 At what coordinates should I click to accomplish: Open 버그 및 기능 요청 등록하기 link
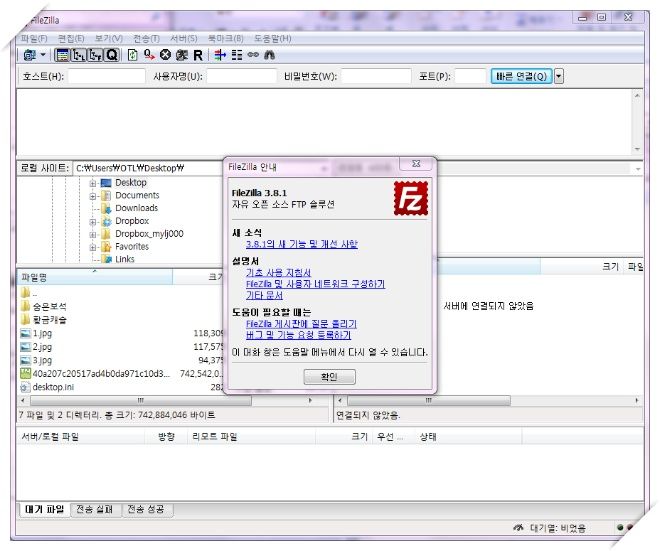298,335
